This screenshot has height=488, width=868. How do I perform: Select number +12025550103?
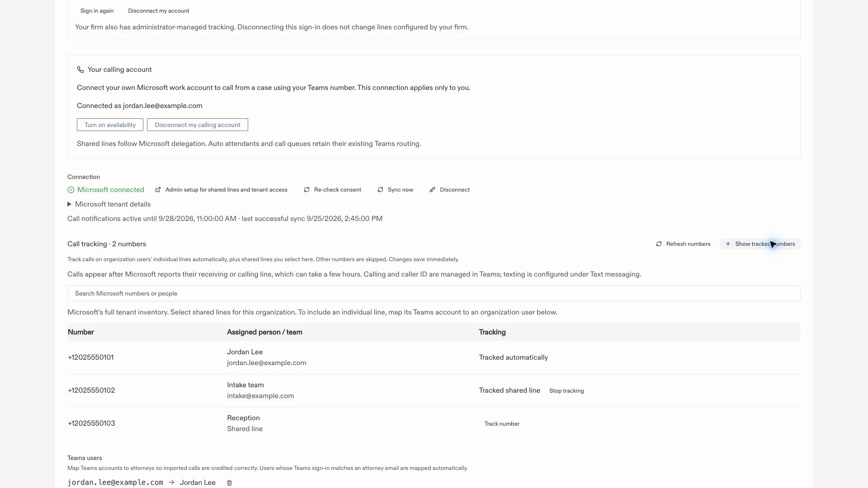[x=91, y=423]
